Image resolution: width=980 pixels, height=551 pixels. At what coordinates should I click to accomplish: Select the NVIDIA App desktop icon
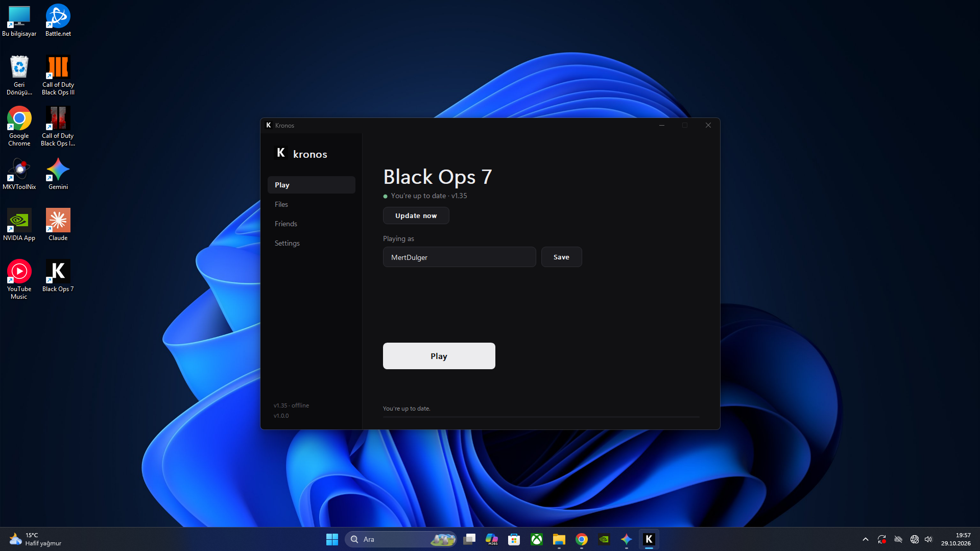pos(19,225)
